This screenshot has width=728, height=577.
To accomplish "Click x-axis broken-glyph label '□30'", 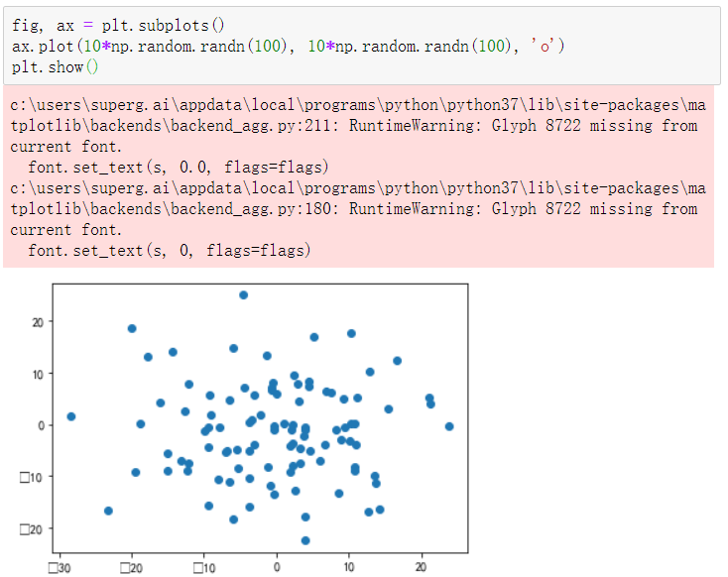I will 60,568.
